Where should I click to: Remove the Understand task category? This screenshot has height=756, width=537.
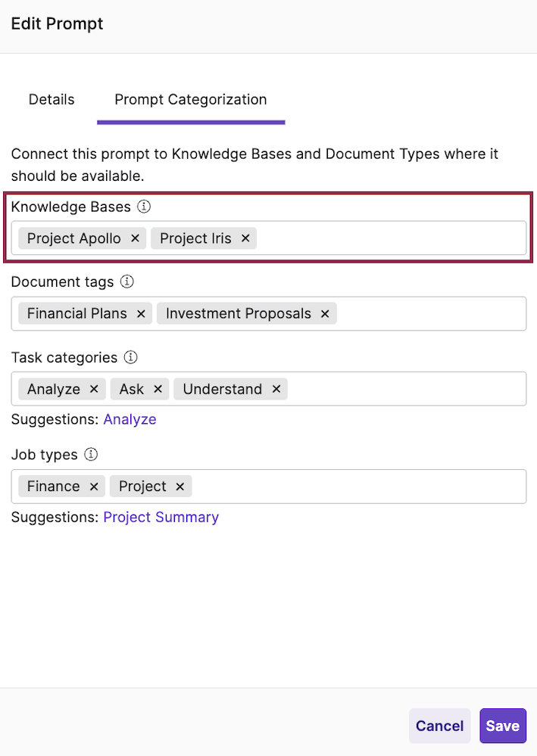276,389
